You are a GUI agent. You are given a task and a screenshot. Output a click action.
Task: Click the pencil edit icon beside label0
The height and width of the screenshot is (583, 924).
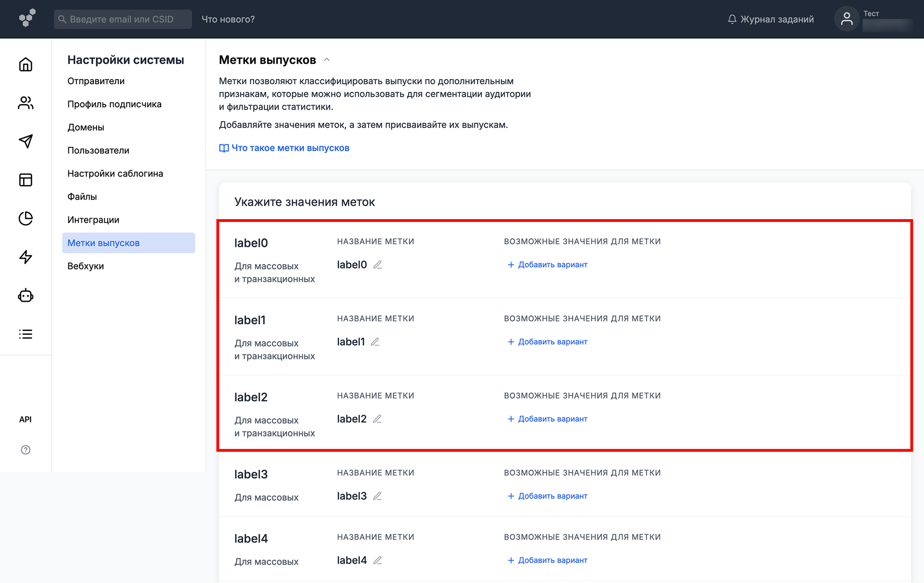(x=377, y=264)
